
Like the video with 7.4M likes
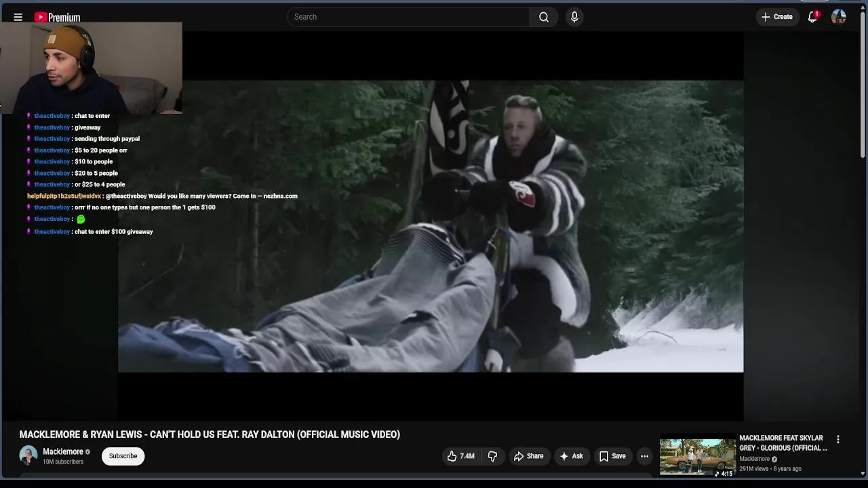pos(460,456)
